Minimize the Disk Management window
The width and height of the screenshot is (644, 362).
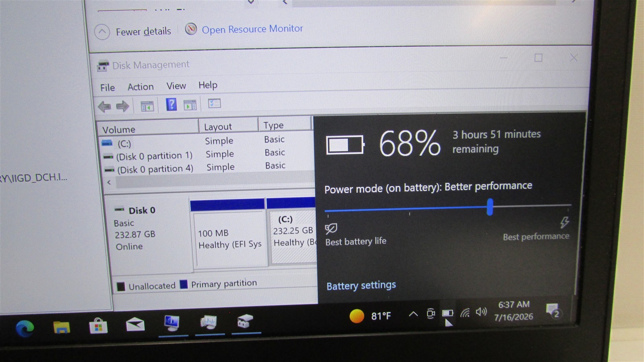(x=504, y=58)
